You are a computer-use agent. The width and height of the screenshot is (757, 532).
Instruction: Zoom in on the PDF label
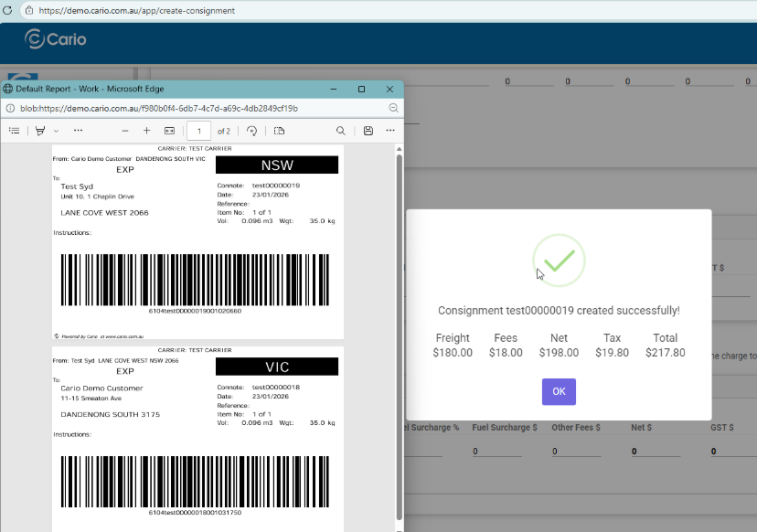[x=146, y=131]
